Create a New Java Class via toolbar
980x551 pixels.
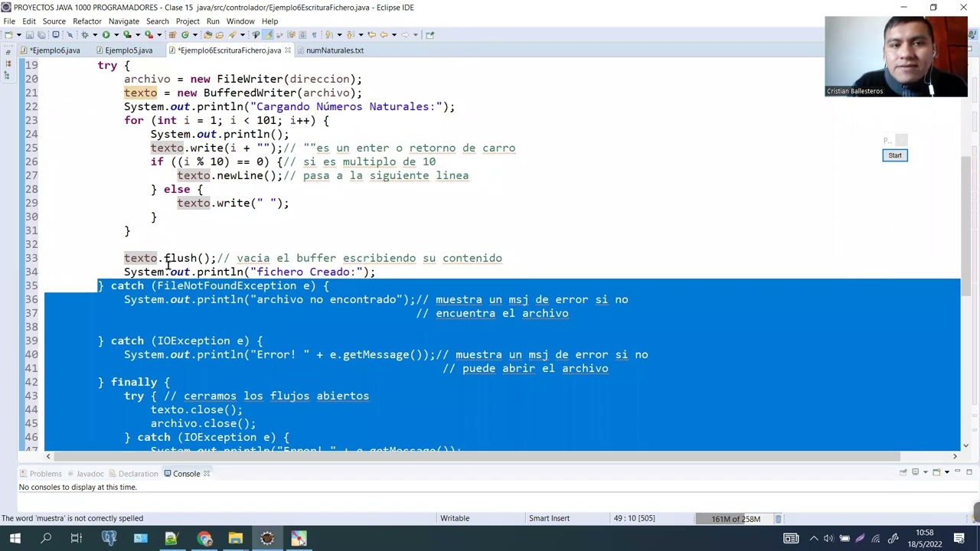tap(185, 34)
